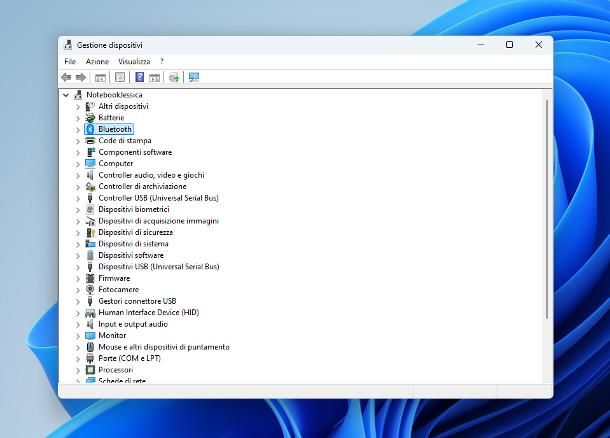
Task: Click the Altri dispositivi category icon
Action: tap(90, 106)
